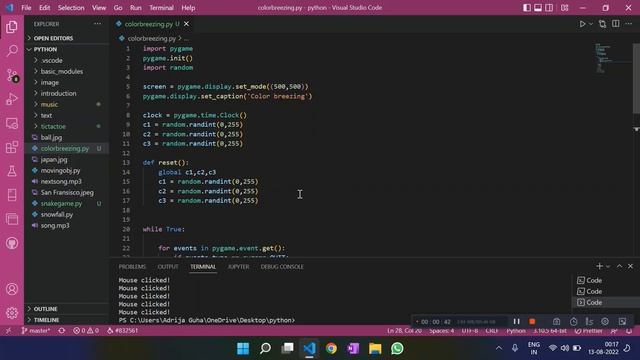Open Customize Layout button in title bar

(564, 8)
